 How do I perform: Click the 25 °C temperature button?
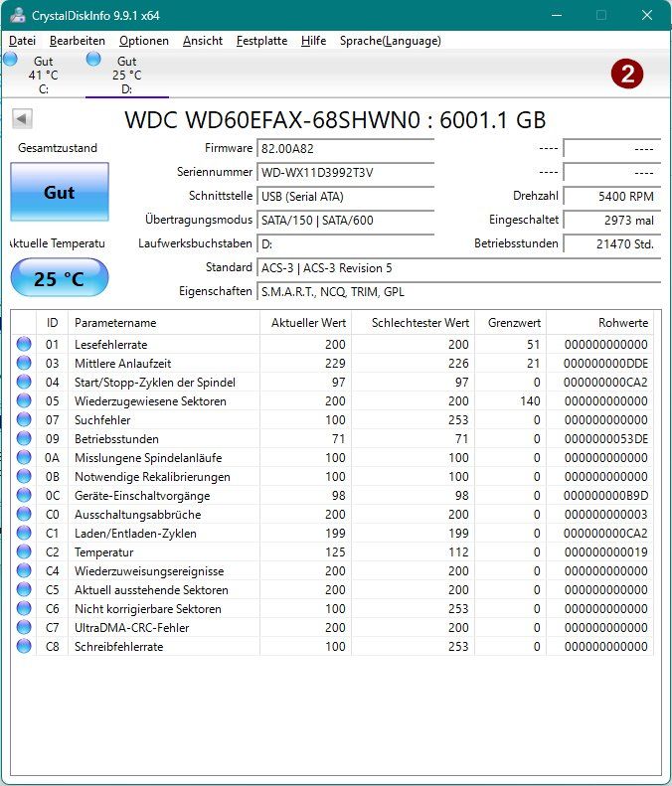coord(60,277)
